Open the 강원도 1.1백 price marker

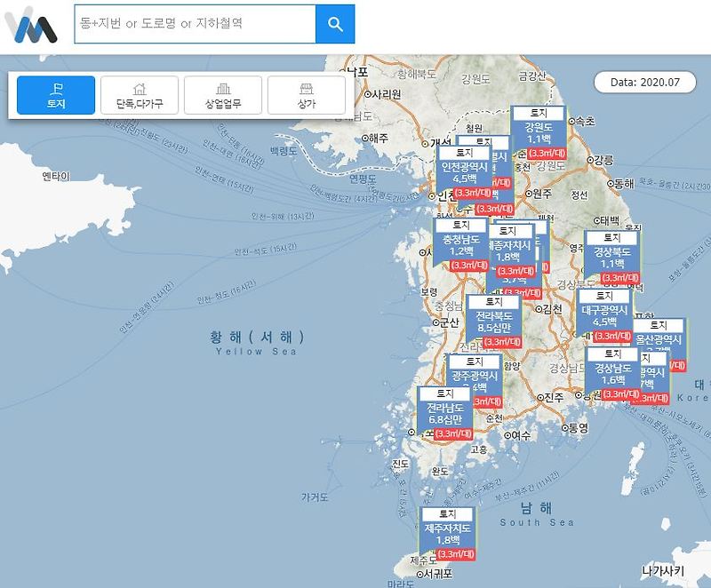[539, 132]
